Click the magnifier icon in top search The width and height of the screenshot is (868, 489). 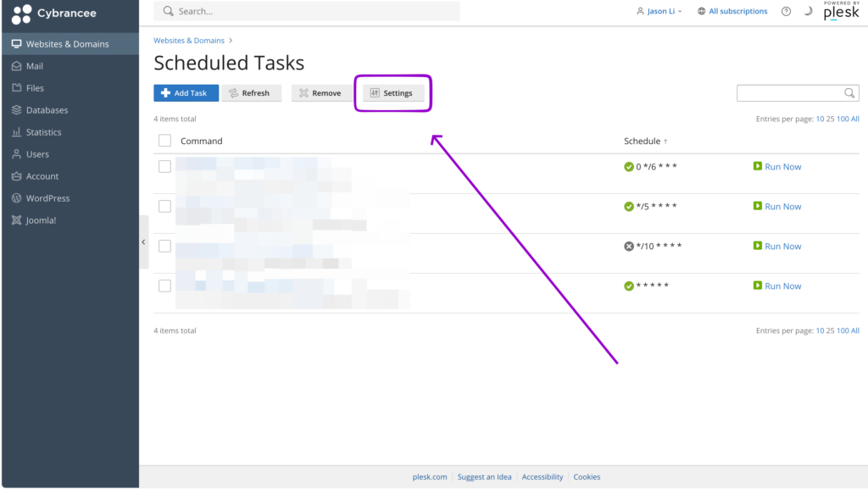point(169,11)
